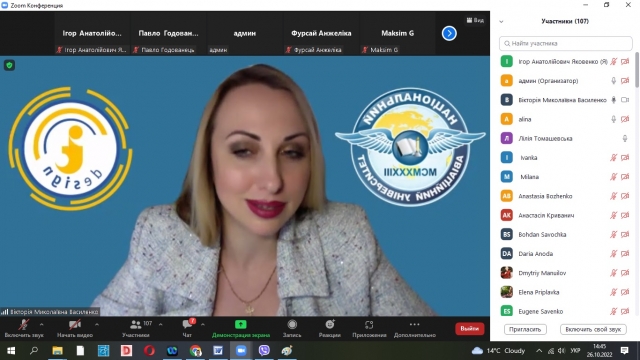Image resolution: width=640 pixels, height=360 pixels.
Task: Click microphone icon for Вікторія Миколаївна Василенко
Action: click(613, 100)
